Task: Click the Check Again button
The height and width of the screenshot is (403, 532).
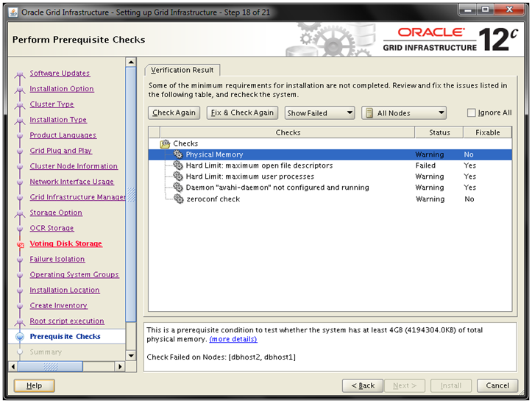Action: point(174,113)
